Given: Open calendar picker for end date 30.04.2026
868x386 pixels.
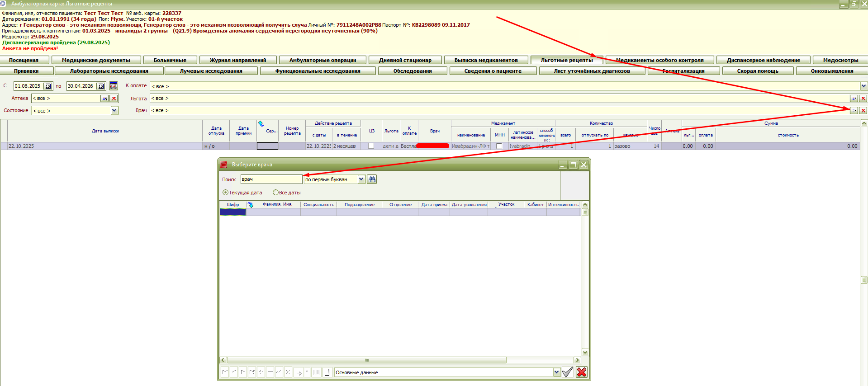Looking at the screenshot, I should point(101,86).
